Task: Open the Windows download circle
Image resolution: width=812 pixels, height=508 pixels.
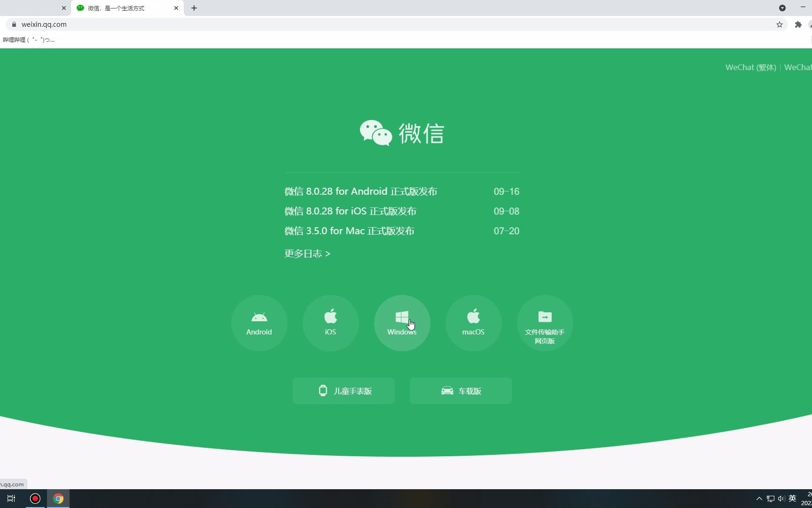Action: pos(402,323)
